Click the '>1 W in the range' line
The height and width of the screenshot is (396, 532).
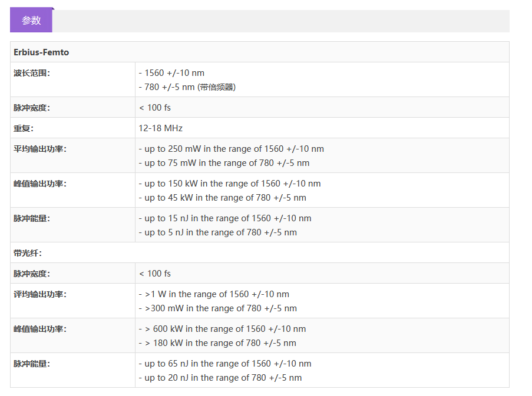[214, 294]
